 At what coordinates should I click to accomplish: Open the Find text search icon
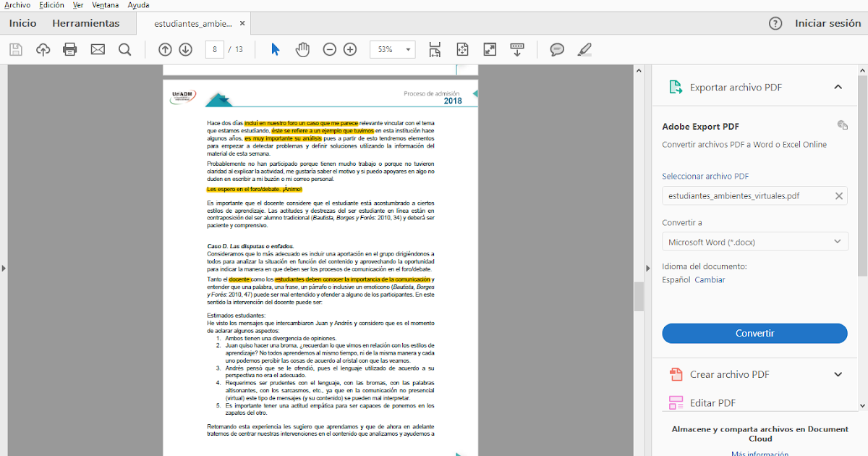124,49
